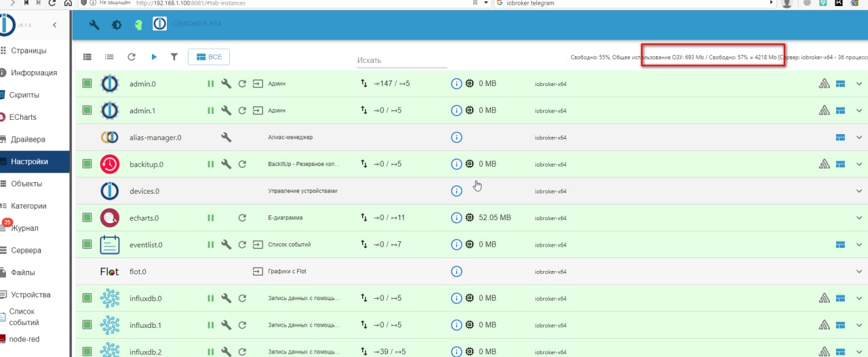Open admin.0 web link icon

pos(258,84)
